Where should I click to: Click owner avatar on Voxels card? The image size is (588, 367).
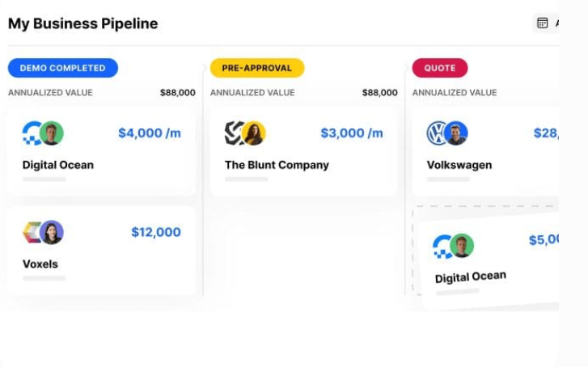pyautogui.click(x=52, y=232)
